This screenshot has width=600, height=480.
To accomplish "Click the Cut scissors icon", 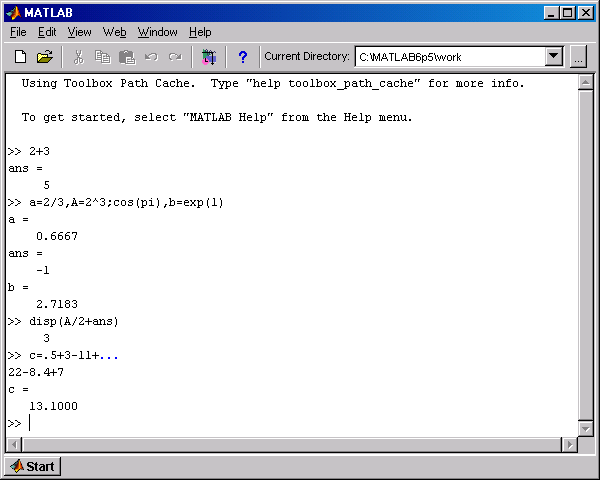I will (x=78, y=57).
